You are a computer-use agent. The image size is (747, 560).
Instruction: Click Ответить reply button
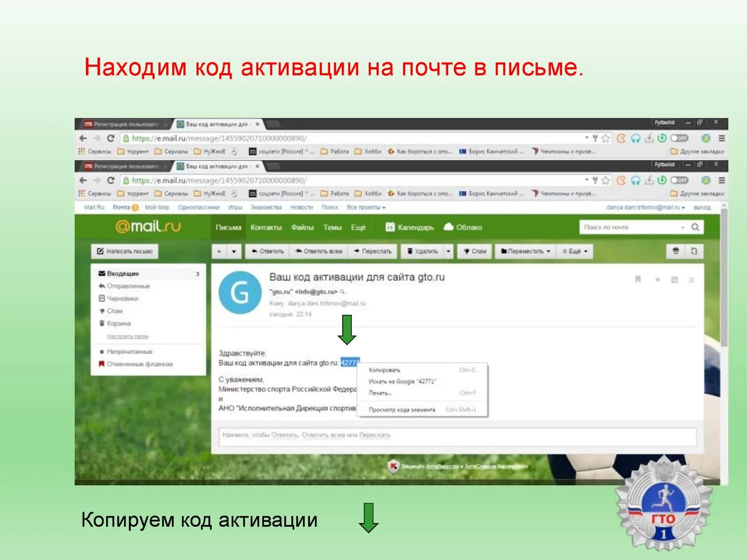click(268, 252)
